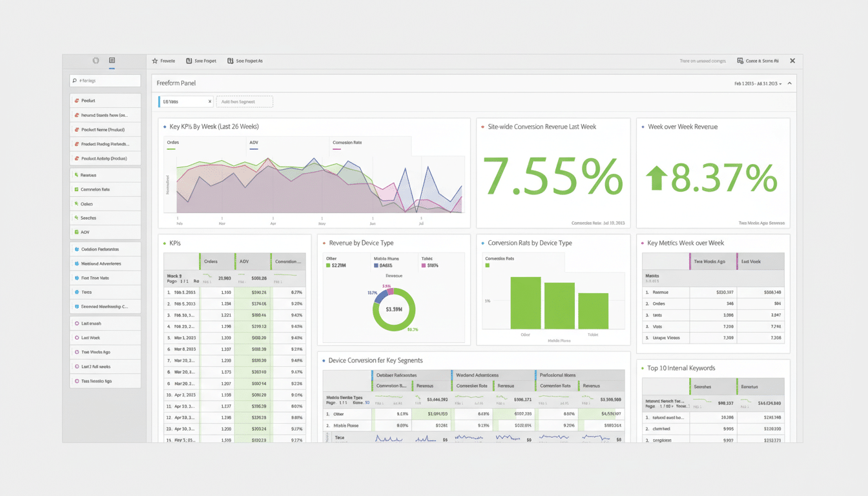Remove the US Visits segment pill
The width and height of the screenshot is (868, 496).
click(x=209, y=101)
